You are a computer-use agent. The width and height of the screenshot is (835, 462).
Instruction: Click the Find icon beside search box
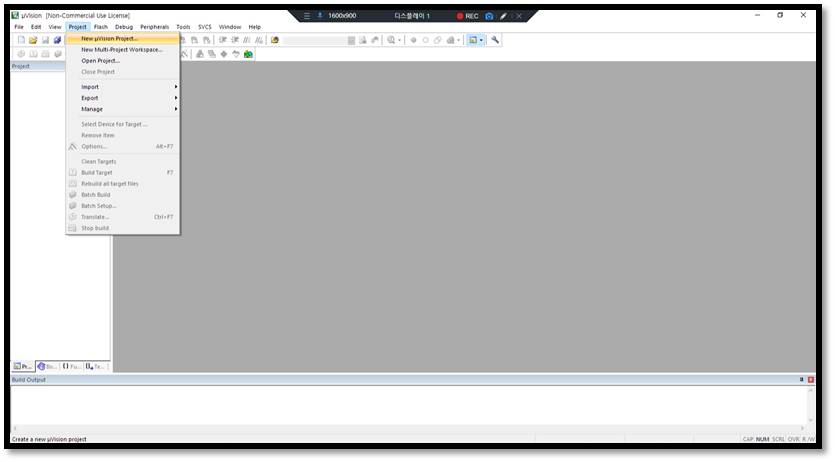click(x=363, y=40)
